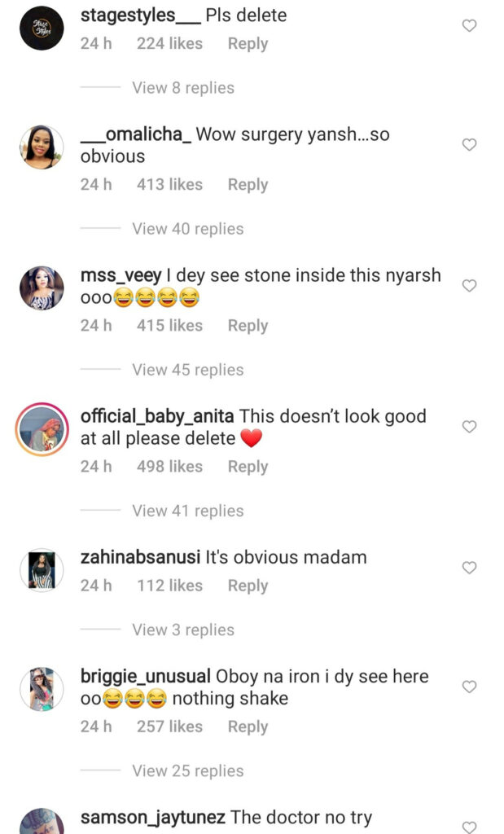
Task: Like mss_veey's comment using the heart
Action: (469, 286)
